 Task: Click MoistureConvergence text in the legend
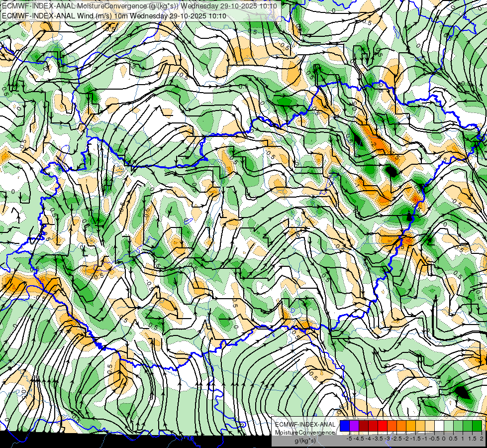[305, 433]
